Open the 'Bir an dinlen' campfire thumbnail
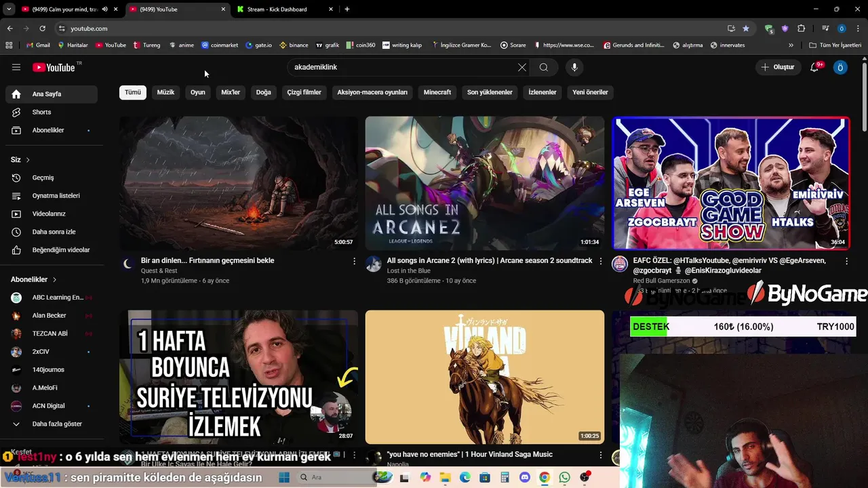Viewport: 868px width, 488px height. (x=239, y=183)
